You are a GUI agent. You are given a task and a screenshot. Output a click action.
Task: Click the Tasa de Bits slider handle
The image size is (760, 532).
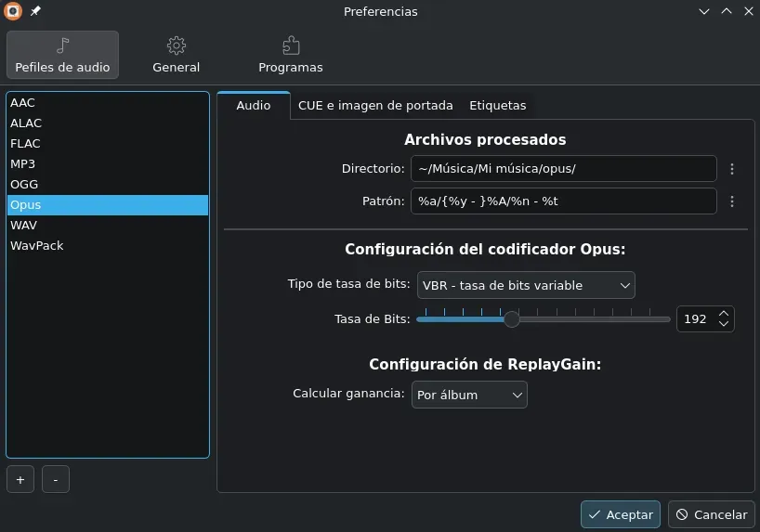(x=511, y=319)
